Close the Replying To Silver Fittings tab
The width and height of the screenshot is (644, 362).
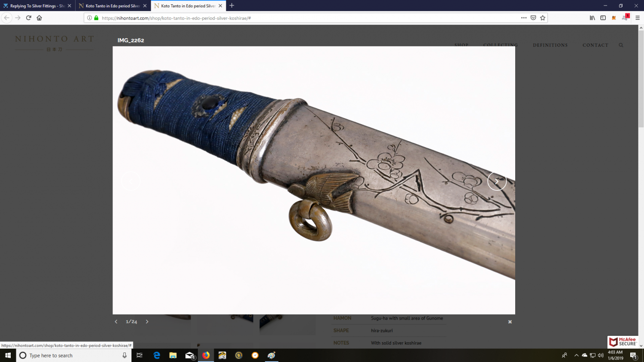[70, 6]
